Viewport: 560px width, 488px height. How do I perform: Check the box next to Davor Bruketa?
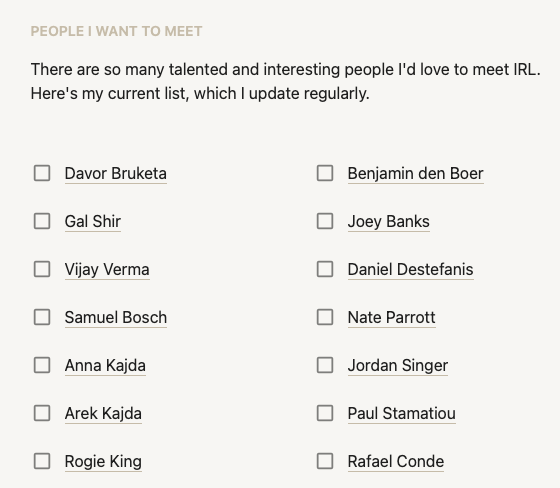pos(42,173)
